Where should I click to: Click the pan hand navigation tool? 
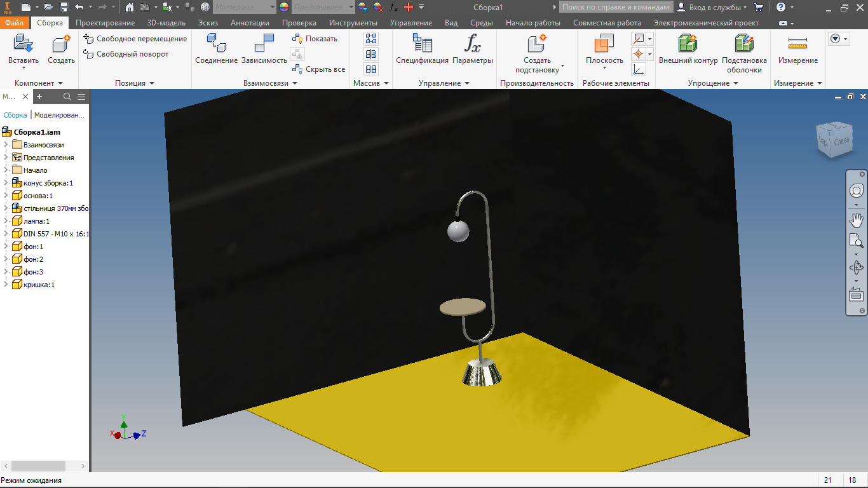[857, 220]
